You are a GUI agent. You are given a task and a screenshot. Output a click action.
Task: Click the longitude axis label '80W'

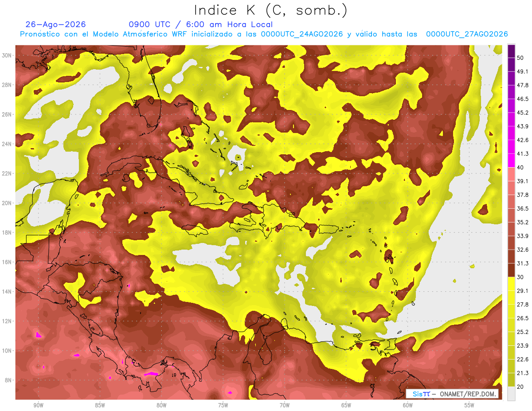coord(161,406)
